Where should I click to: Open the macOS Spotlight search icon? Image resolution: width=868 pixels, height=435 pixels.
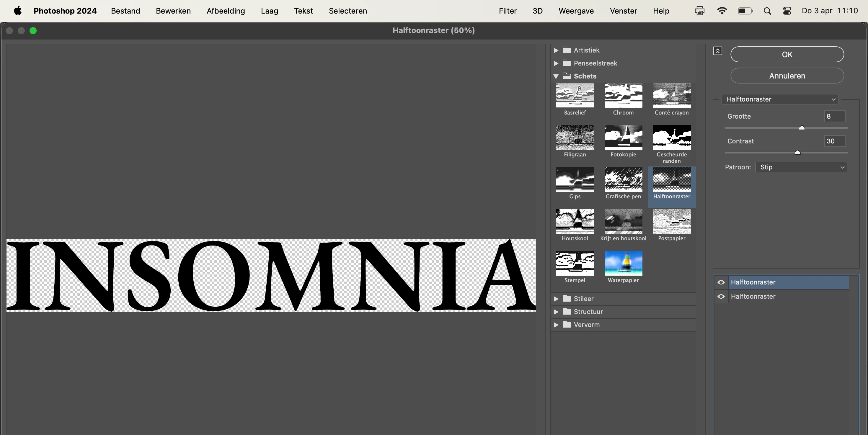pos(767,11)
